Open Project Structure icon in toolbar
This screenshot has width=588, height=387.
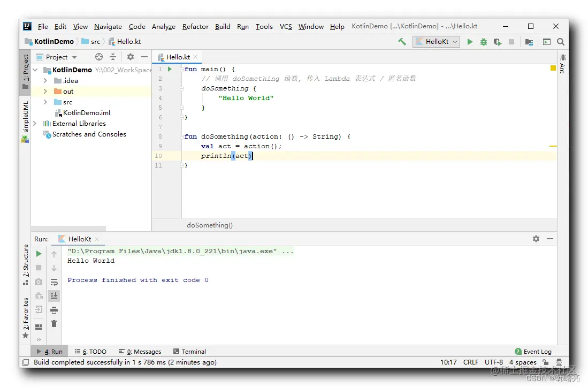[529, 42]
